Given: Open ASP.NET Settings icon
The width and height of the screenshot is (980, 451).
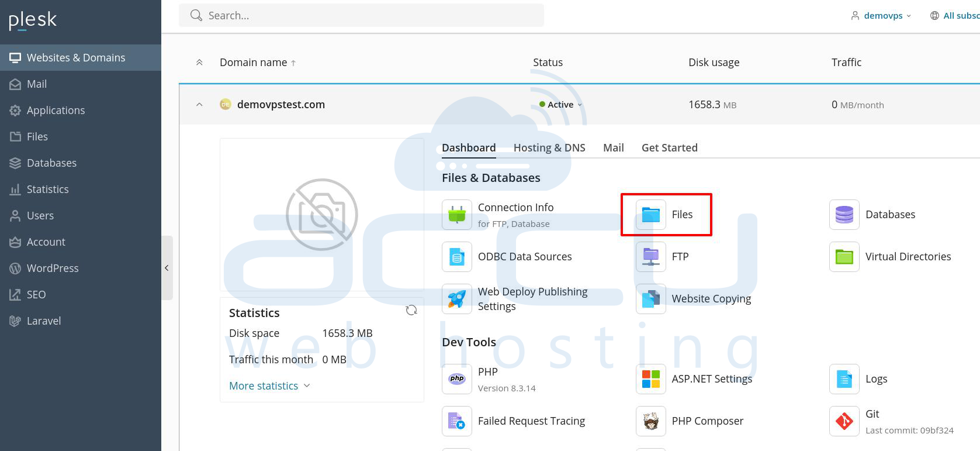Looking at the screenshot, I should (651, 379).
